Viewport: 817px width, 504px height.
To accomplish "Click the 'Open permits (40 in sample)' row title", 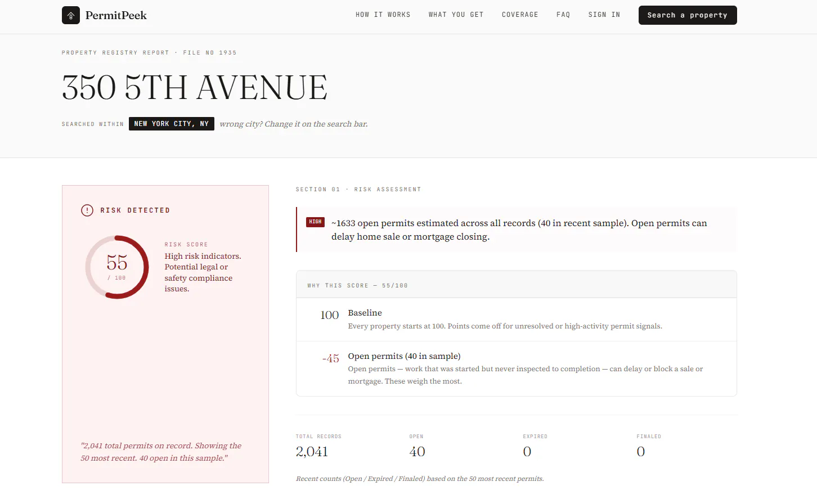I will 405,356.
